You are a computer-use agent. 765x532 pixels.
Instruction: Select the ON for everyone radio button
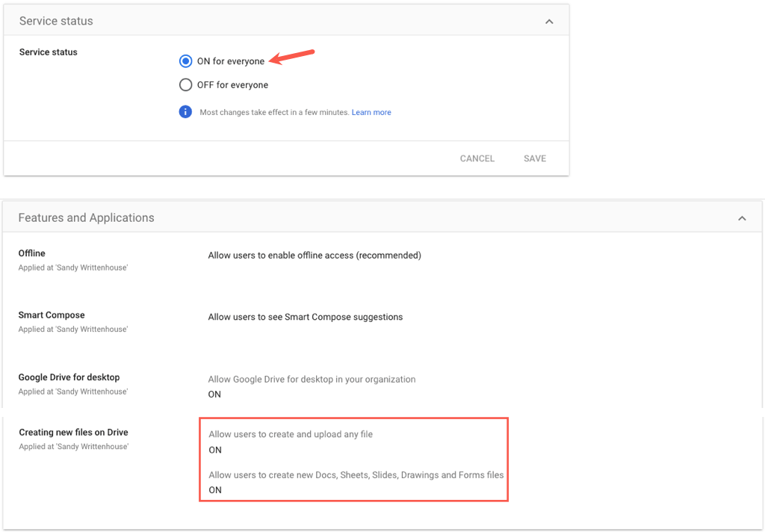coord(186,61)
